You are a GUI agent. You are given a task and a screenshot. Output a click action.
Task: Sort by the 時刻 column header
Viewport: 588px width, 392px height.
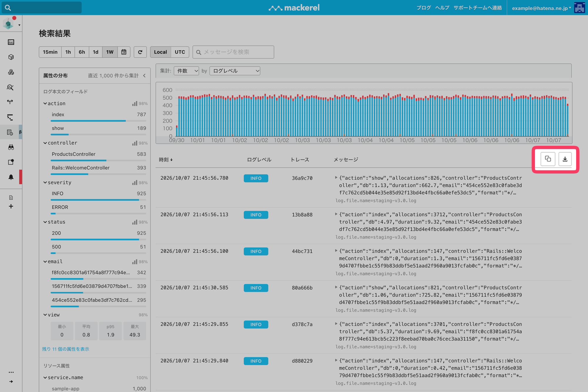166,160
